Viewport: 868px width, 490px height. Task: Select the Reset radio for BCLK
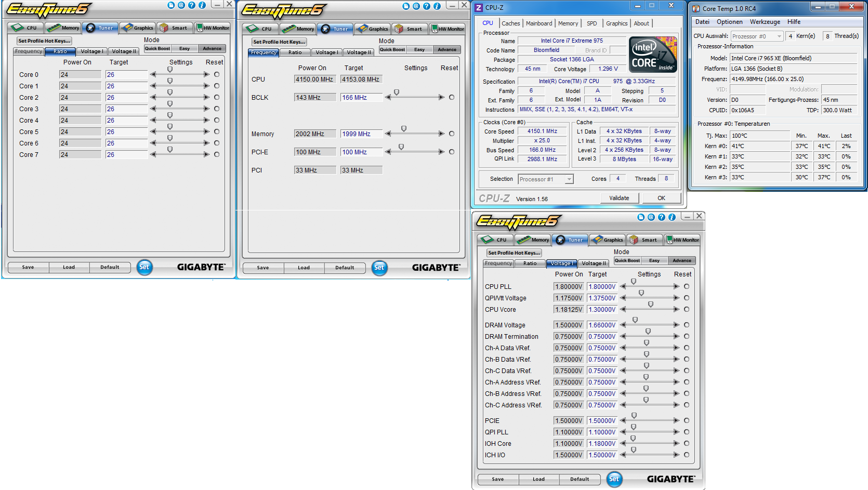point(452,97)
